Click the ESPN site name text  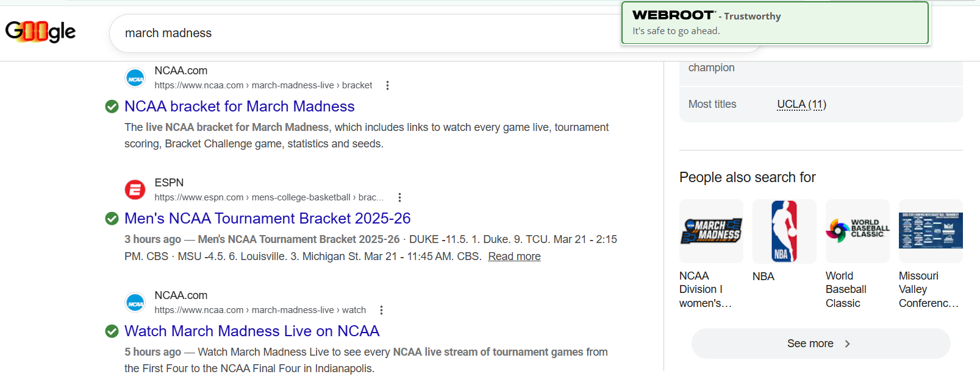(169, 183)
